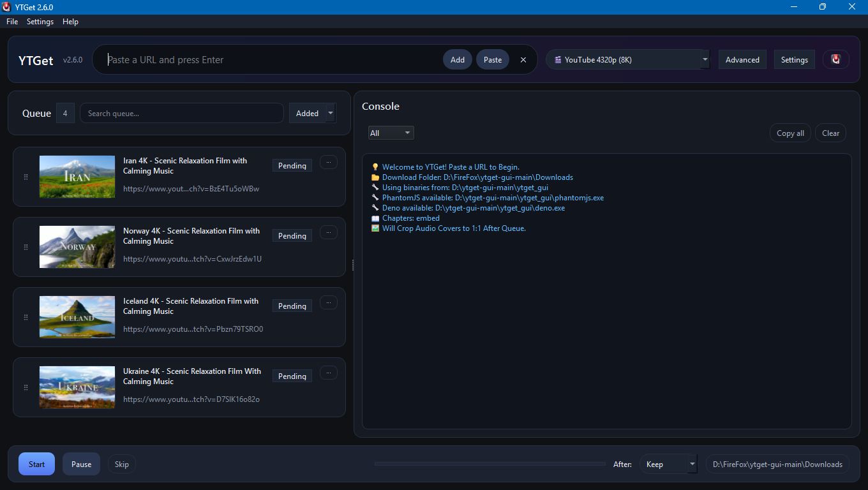Screen dimensions: 868x490
Task: Click the panel splitter handle between Queue and Console
Action: click(x=352, y=265)
